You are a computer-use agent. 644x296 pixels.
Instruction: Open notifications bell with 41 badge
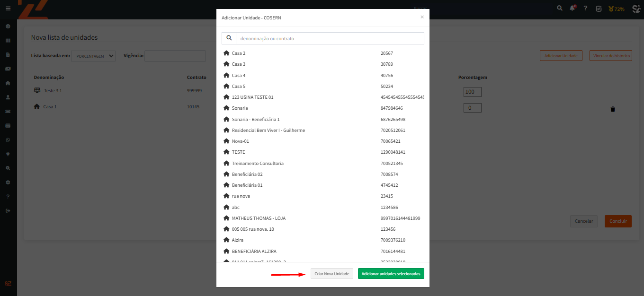pyautogui.click(x=572, y=9)
